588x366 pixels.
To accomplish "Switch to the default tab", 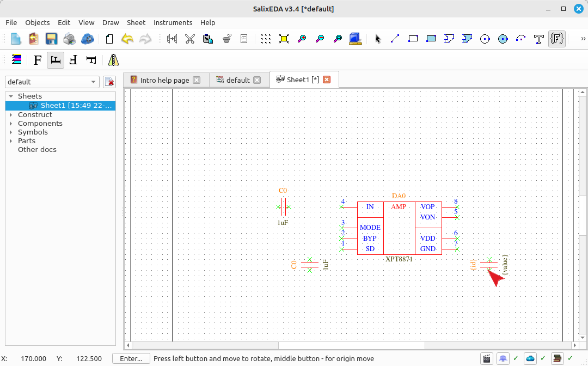I will coord(238,80).
